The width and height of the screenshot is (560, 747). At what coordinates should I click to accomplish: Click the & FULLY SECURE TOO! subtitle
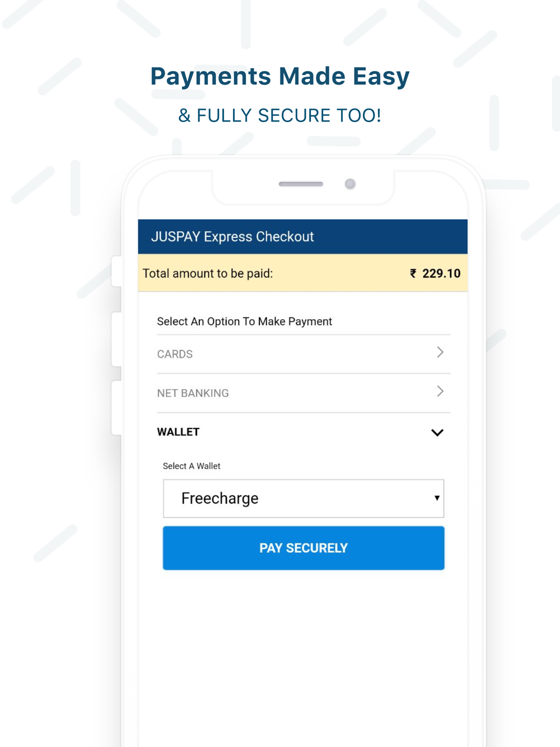[280, 115]
